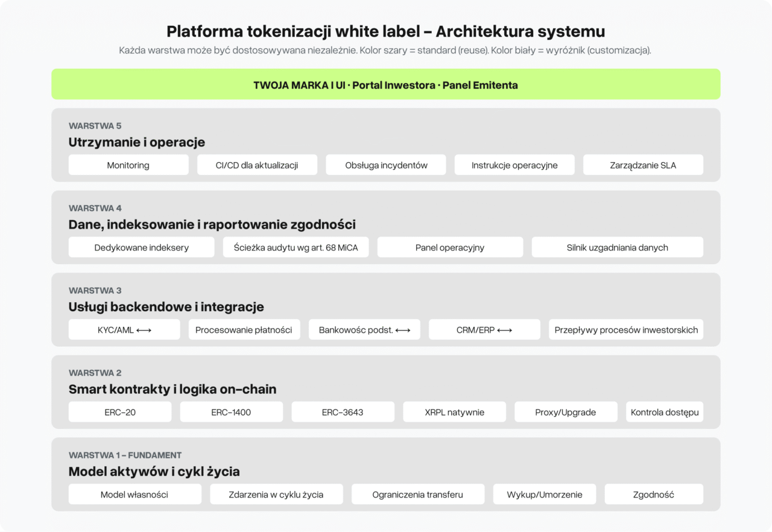Screen dimensions: 772x532
Task: Open Obsługa incydentów item
Action: [386, 165]
